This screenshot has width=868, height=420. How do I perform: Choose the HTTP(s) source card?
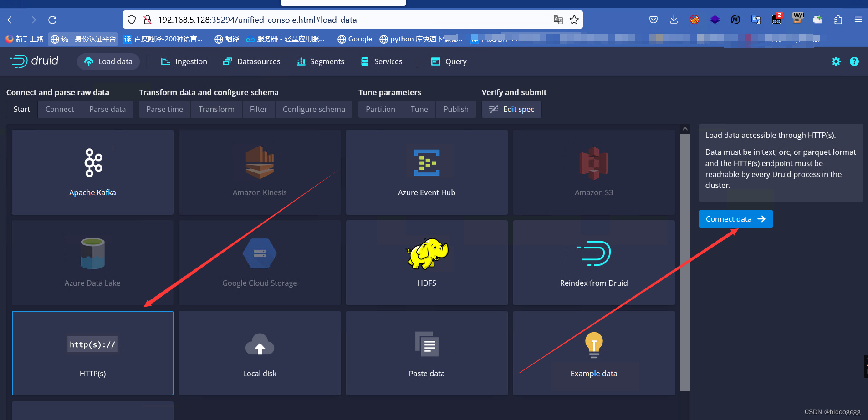(x=92, y=353)
